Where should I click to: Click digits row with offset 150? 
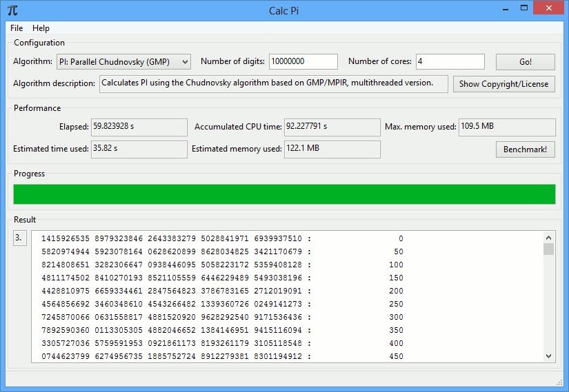click(x=223, y=278)
